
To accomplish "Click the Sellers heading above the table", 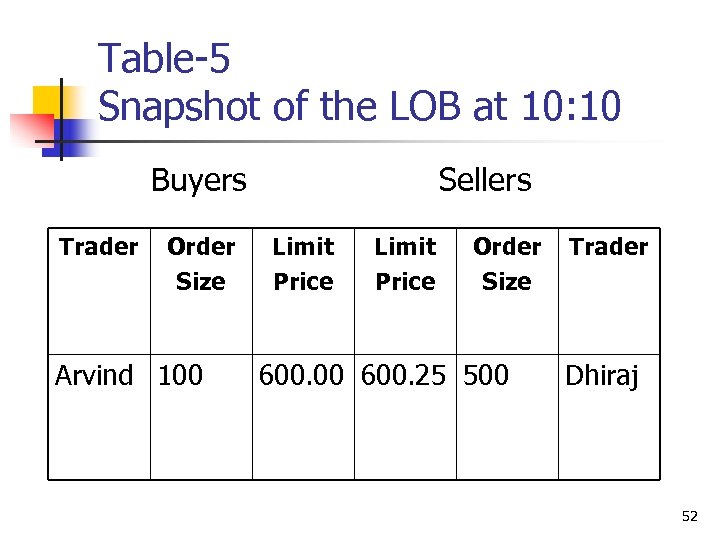I will 485,180.
